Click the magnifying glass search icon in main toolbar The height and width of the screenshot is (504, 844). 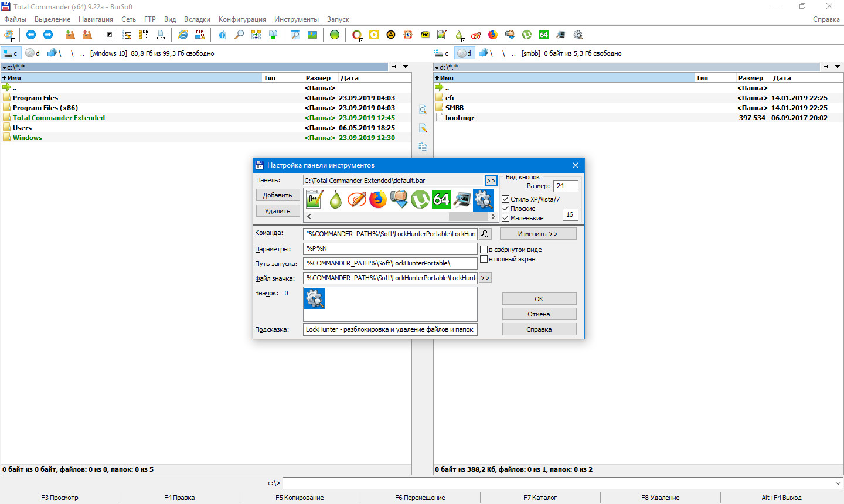239,35
